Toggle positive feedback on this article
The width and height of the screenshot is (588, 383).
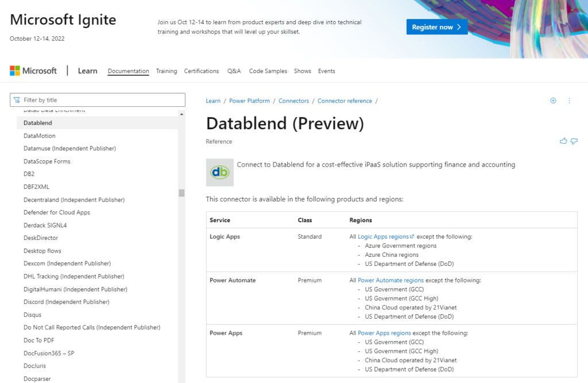(563, 141)
